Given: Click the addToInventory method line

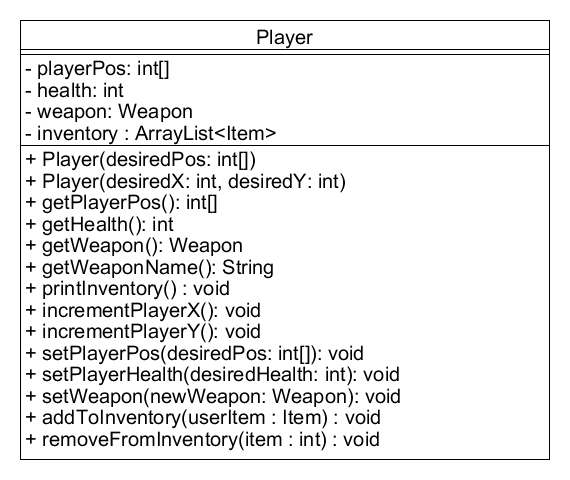Looking at the screenshot, I should click(203, 418).
